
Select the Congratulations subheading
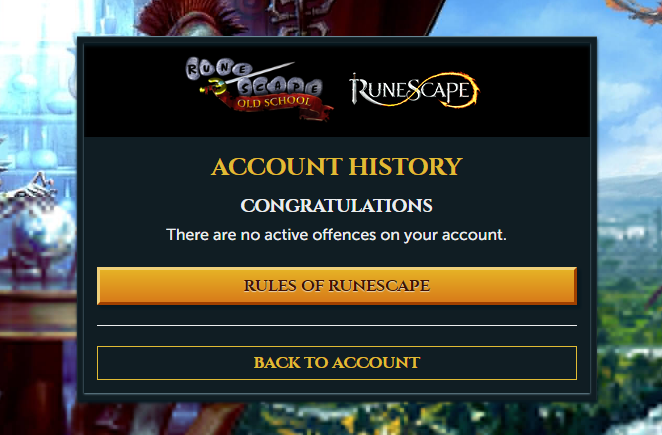[x=336, y=206]
